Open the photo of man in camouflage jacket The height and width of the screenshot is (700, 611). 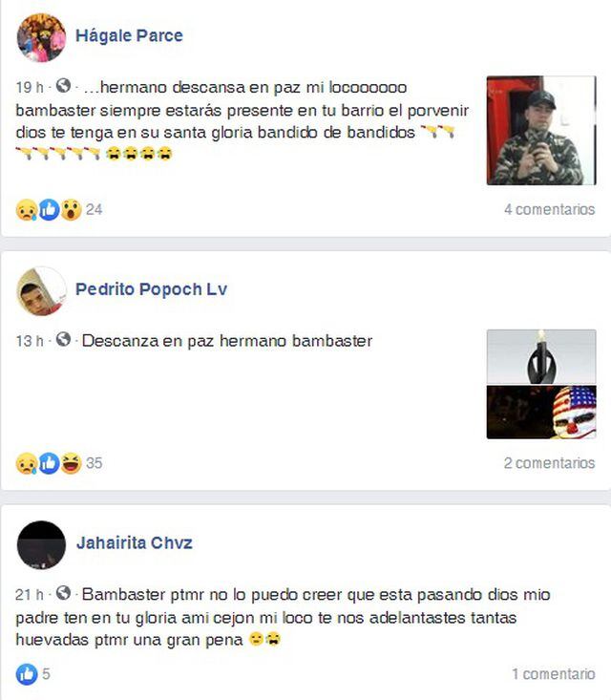tap(541, 131)
